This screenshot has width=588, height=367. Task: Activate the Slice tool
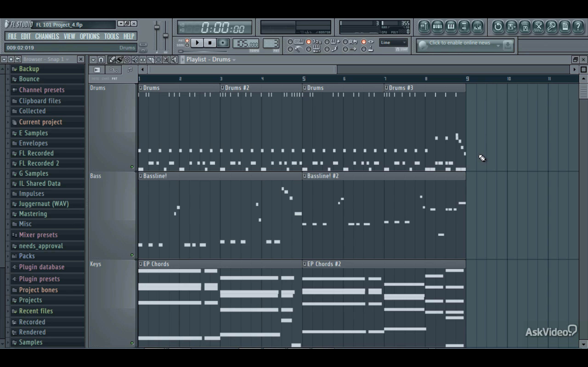tap(151, 60)
